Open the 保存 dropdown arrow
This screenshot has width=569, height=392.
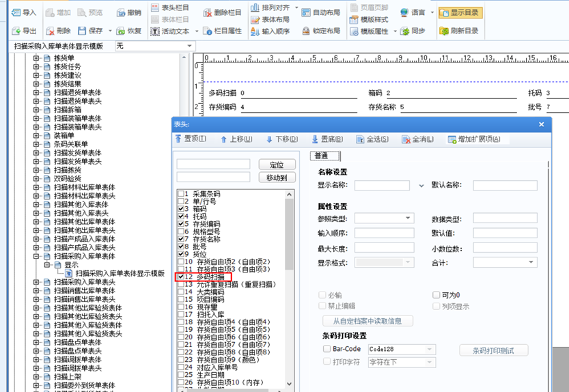(110, 31)
